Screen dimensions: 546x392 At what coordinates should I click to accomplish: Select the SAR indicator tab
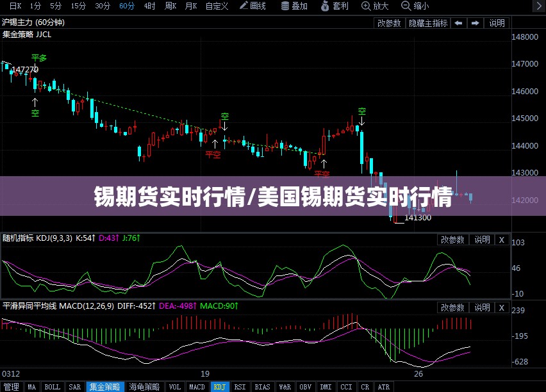[x=74, y=387]
